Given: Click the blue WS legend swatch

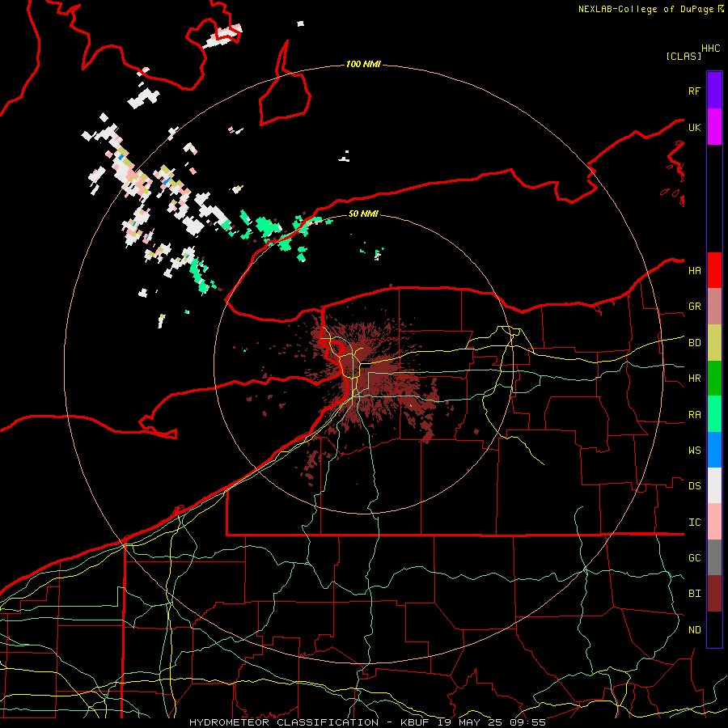Looking at the screenshot, I should click(714, 450).
